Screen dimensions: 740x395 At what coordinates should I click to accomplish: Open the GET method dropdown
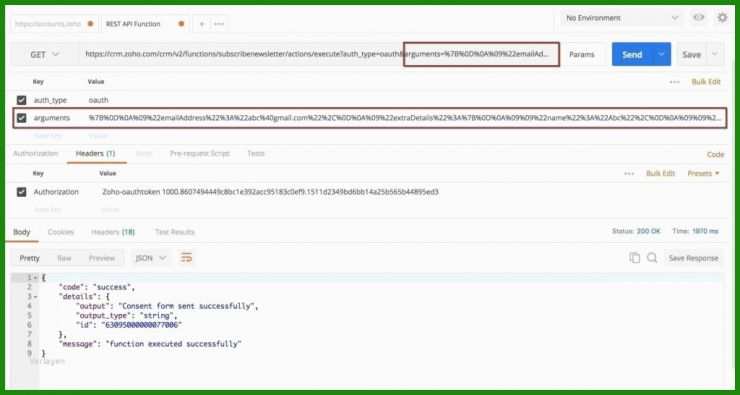coord(45,54)
